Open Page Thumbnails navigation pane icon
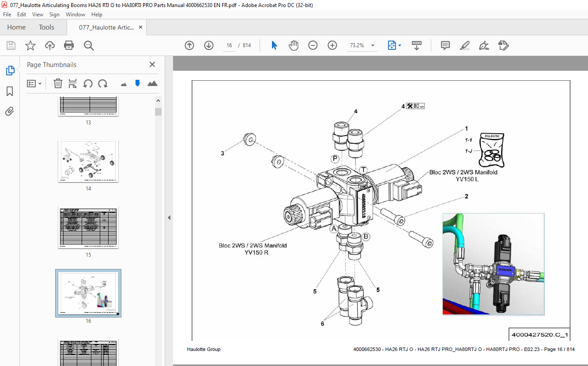Viewport: 588px width, 366px height. (x=10, y=71)
